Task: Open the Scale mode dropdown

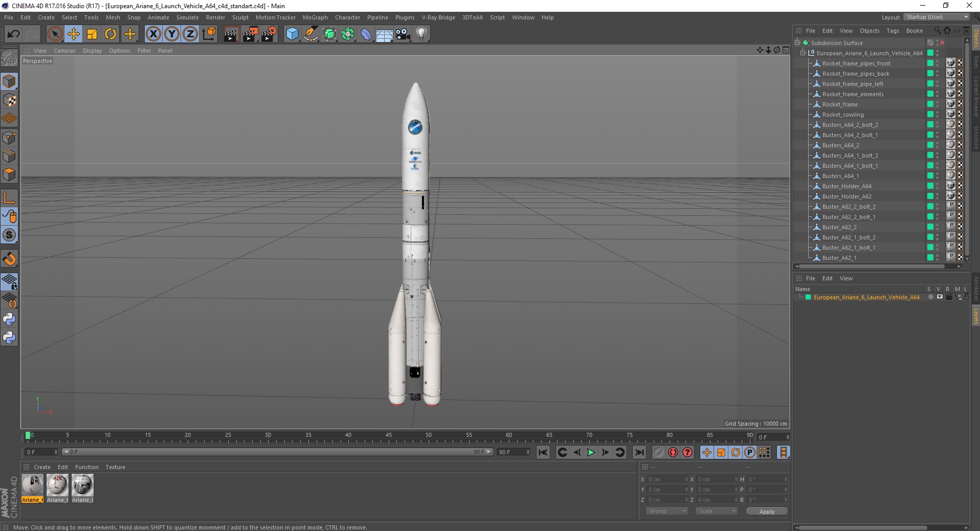Action: pos(716,511)
